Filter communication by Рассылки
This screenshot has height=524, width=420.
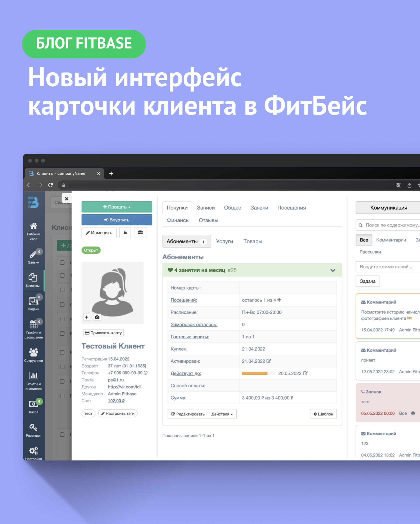coord(370,252)
